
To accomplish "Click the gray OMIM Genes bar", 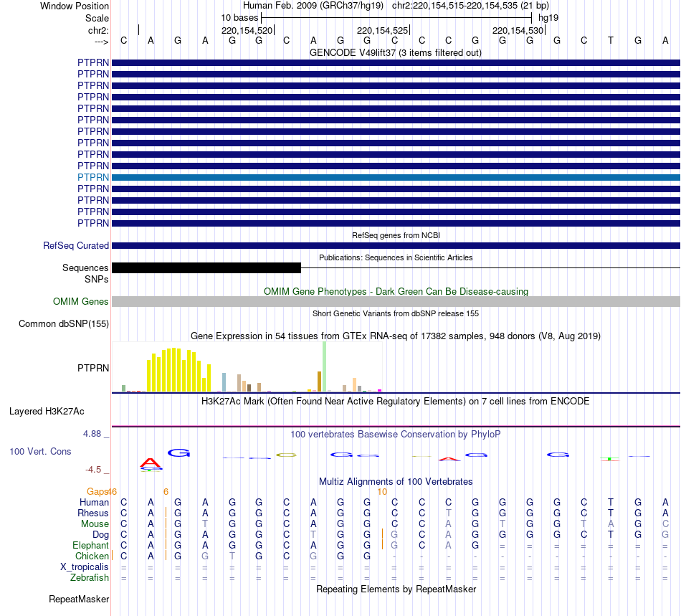I will coord(396,301).
